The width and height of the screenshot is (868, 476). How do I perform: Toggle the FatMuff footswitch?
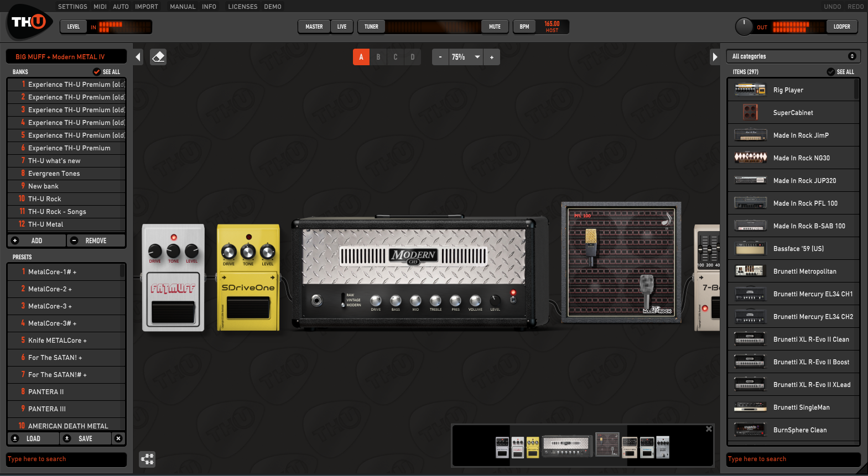click(x=173, y=312)
